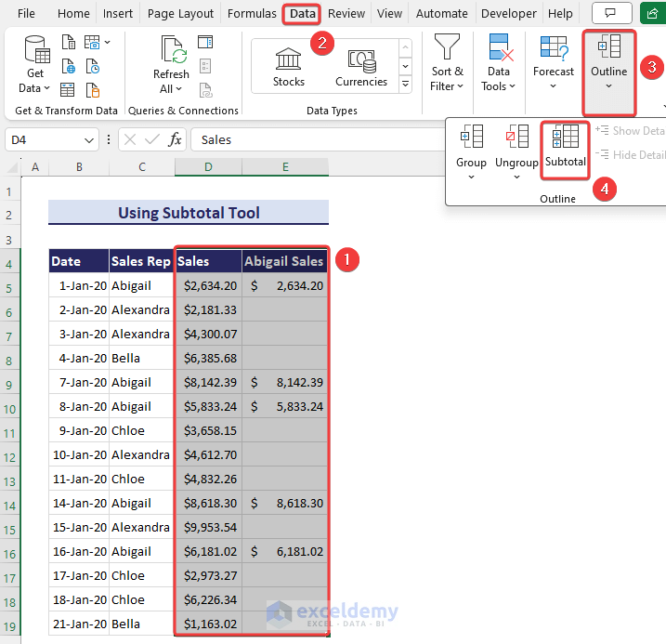
Task: Switch to the Insert tab
Action: (x=118, y=14)
